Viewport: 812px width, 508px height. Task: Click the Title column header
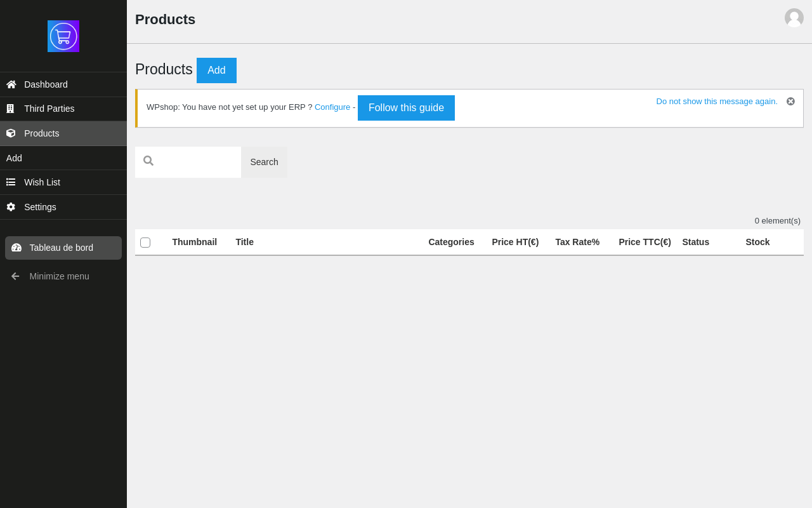click(245, 242)
